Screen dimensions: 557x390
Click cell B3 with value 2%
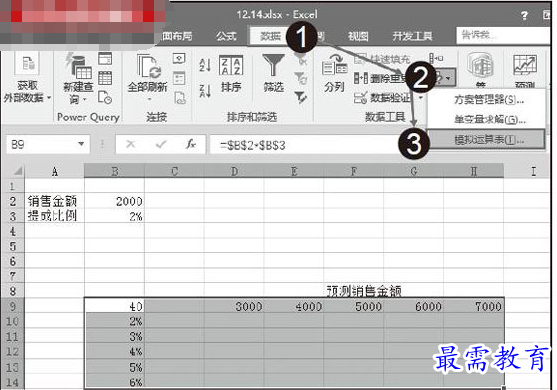[114, 216]
